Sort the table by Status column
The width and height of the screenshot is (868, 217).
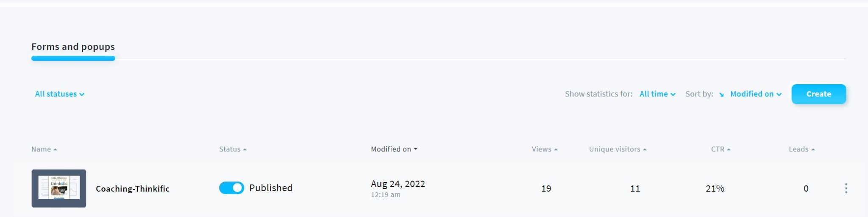point(233,149)
